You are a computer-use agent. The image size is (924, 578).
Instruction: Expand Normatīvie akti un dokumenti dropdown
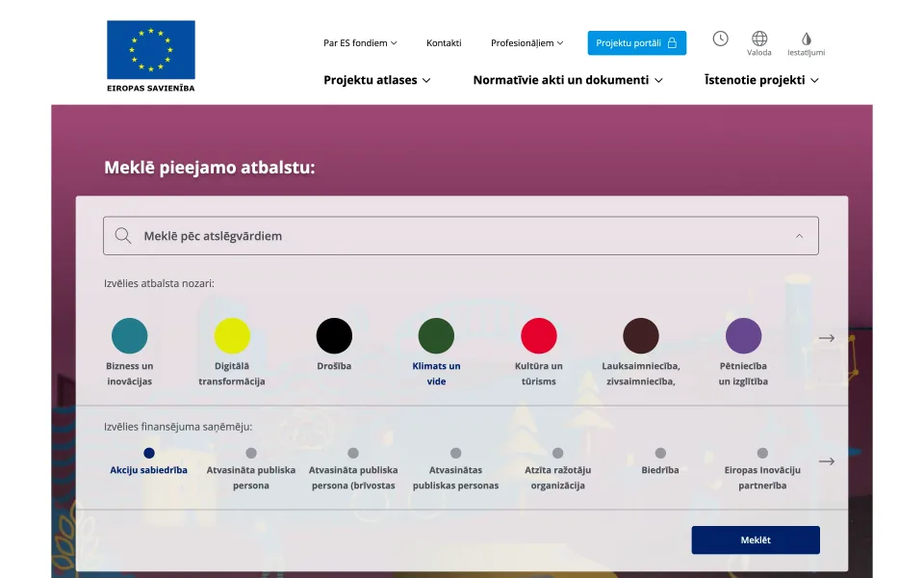(x=568, y=80)
